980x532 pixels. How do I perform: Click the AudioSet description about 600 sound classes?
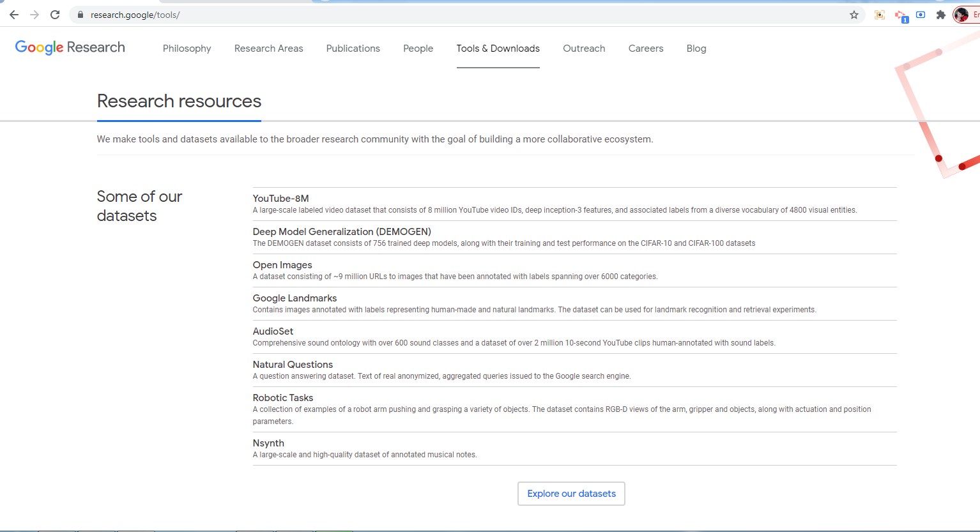514,343
